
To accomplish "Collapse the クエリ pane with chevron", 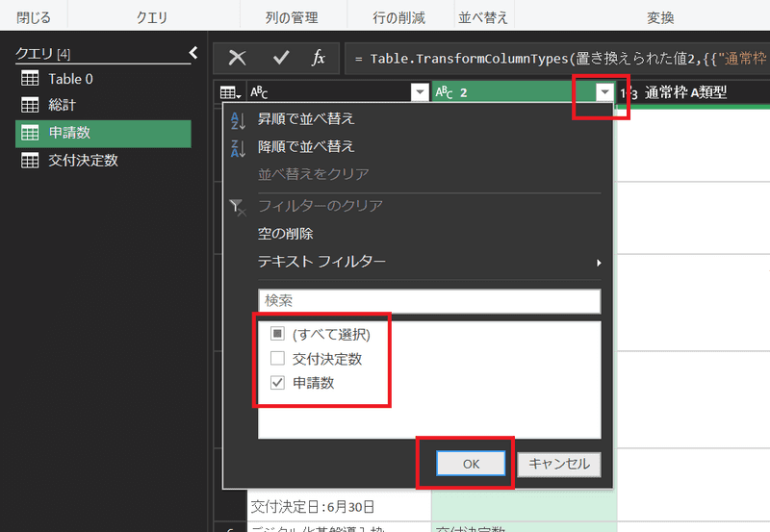I will click(x=192, y=53).
